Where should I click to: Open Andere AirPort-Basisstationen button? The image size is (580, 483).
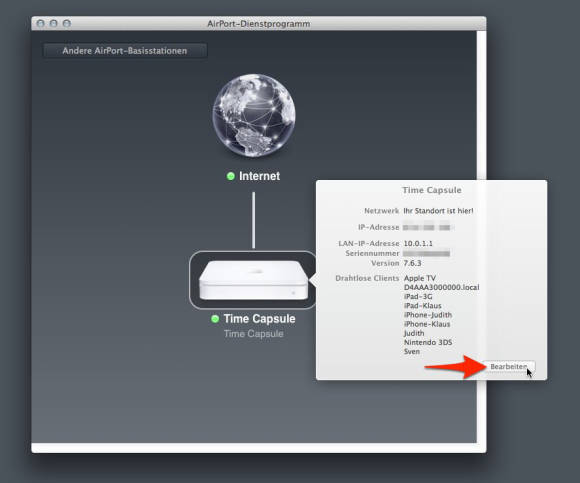pyautogui.click(x=125, y=51)
